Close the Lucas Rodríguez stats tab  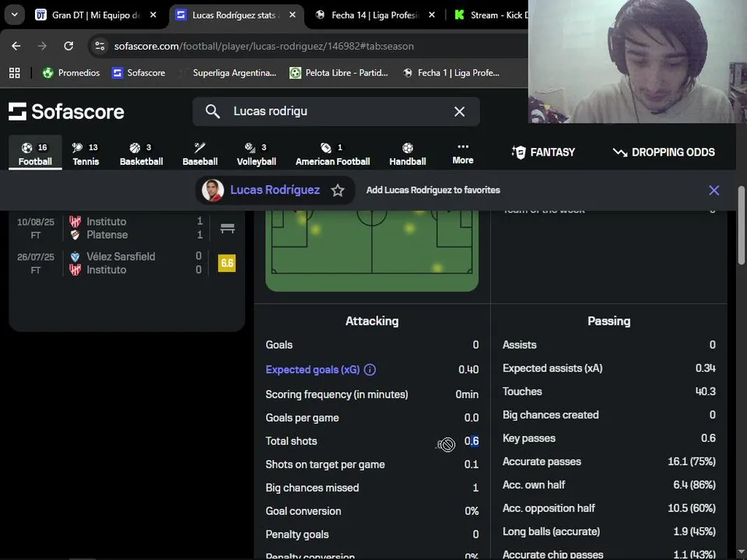coord(292,16)
